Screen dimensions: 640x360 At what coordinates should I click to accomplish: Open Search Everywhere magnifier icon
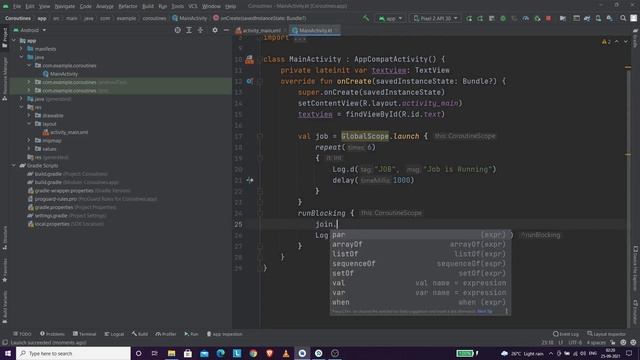tap(623, 18)
